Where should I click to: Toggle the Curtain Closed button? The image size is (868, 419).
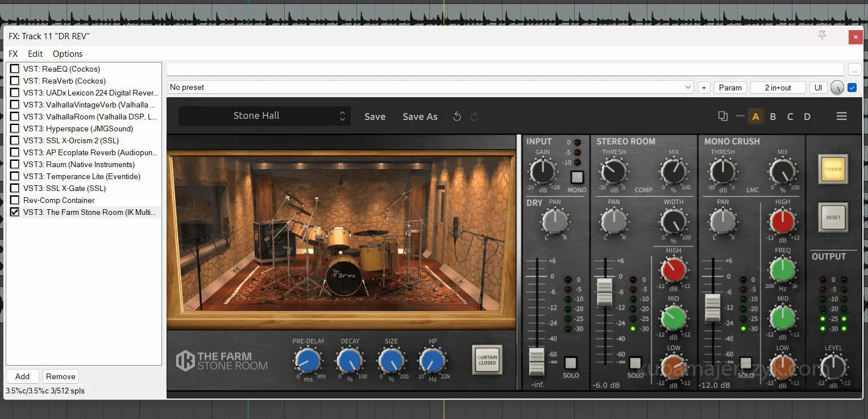tap(487, 359)
